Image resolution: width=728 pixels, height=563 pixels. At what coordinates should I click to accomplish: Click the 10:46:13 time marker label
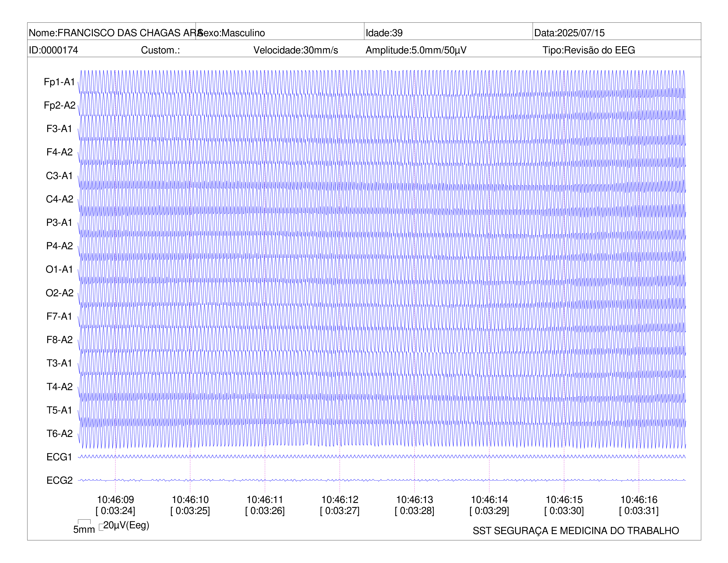click(414, 500)
